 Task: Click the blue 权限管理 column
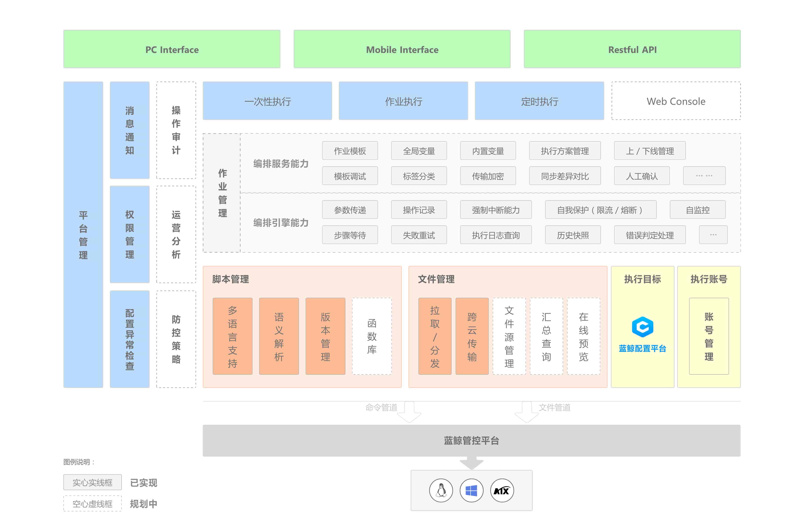point(129,234)
